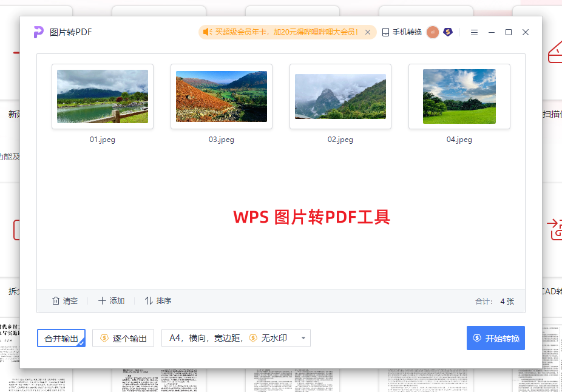The width and height of the screenshot is (562, 392).
Task: Click the 排序 label to sort images
Action: coord(164,301)
